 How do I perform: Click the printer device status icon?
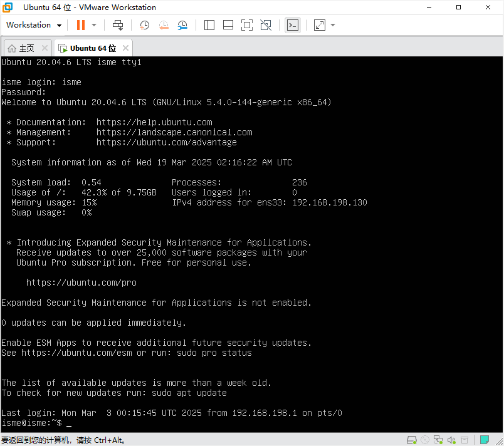(x=465, y=440)
